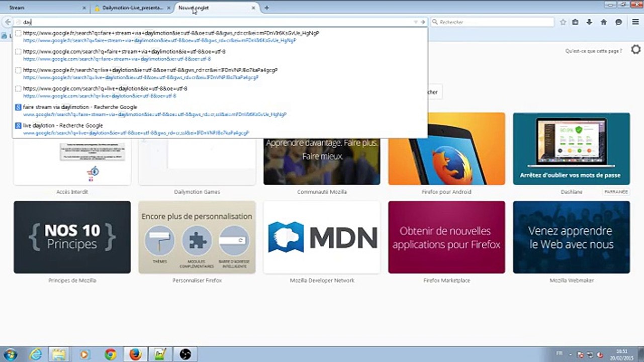Open the Firefox downloads arrow

589,22
